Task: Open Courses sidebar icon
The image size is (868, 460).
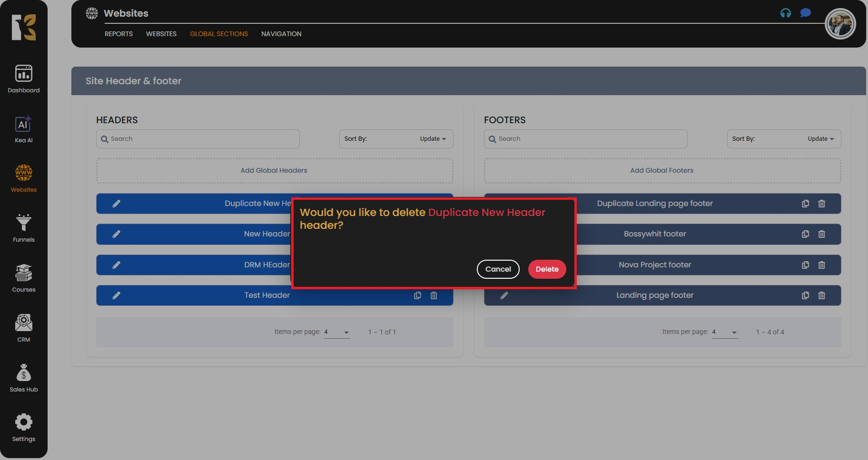Action: click(x=23, y=278)
